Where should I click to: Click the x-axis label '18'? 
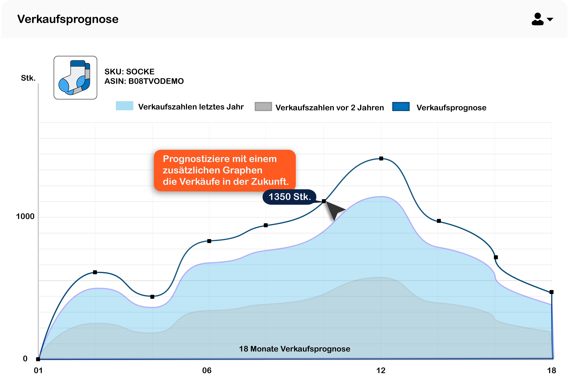click(x=552, y=370)
